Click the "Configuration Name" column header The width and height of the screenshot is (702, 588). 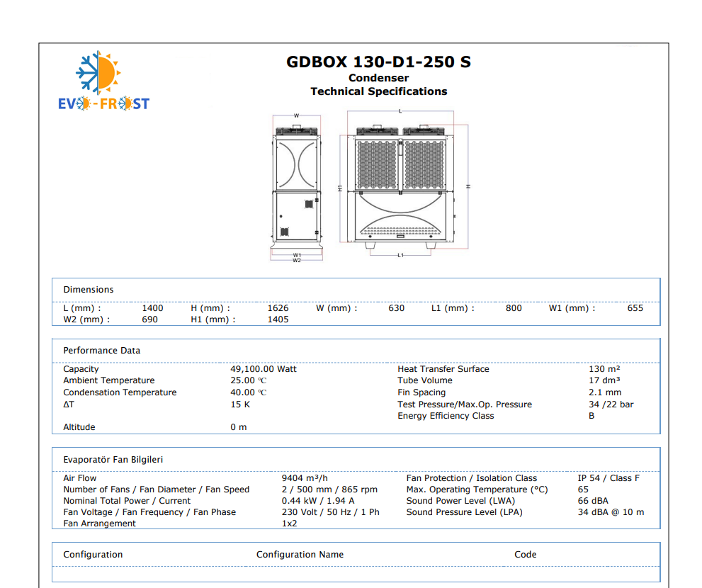click(300, 555)
